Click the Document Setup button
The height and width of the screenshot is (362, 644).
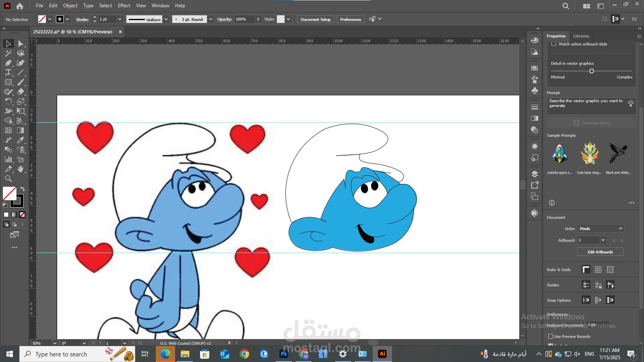pos(315,19)
